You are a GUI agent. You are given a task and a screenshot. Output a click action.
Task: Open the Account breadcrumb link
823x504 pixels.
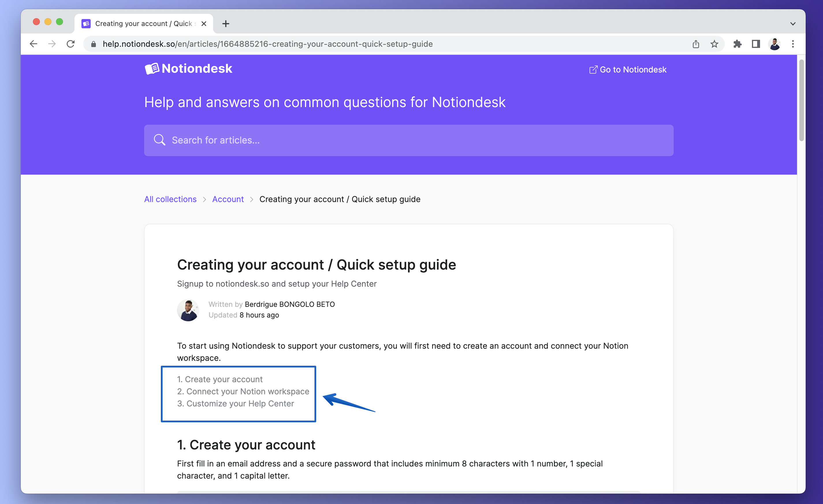228,199
